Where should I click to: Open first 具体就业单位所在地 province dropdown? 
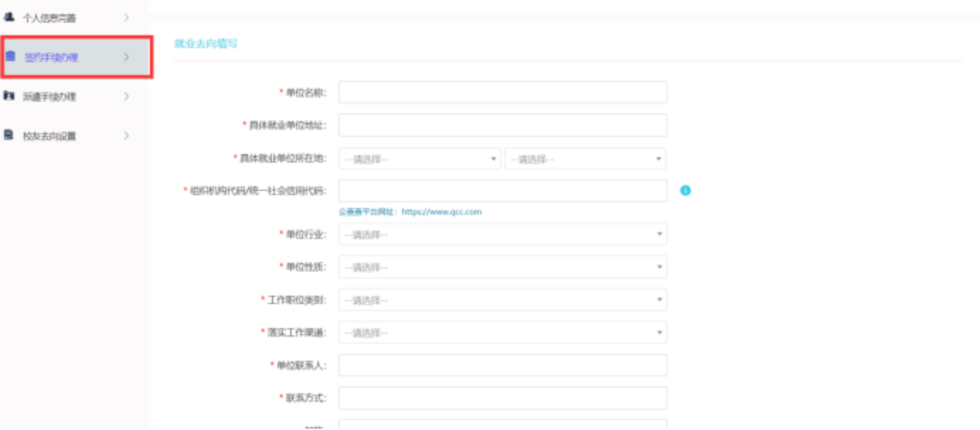(x=420, y=159)
